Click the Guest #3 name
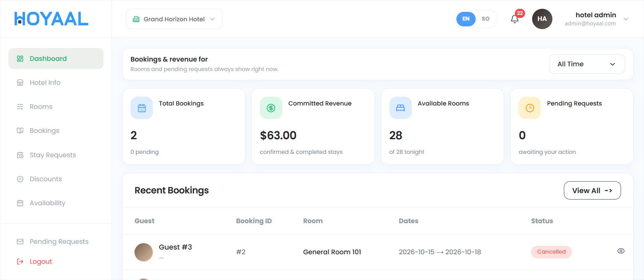The height and width of the screenshot is (280, 644). (175, 247)
